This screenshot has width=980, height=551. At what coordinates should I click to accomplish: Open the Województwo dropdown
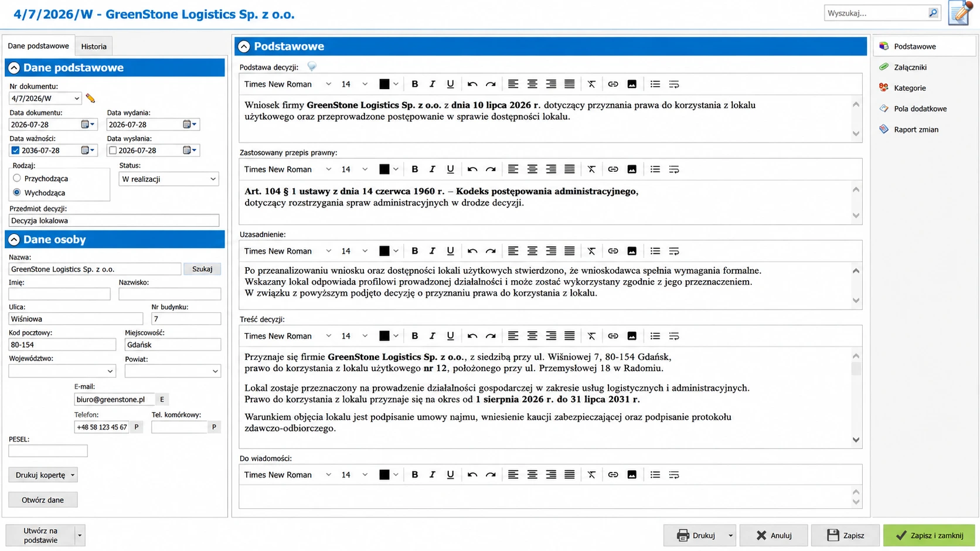110,371
